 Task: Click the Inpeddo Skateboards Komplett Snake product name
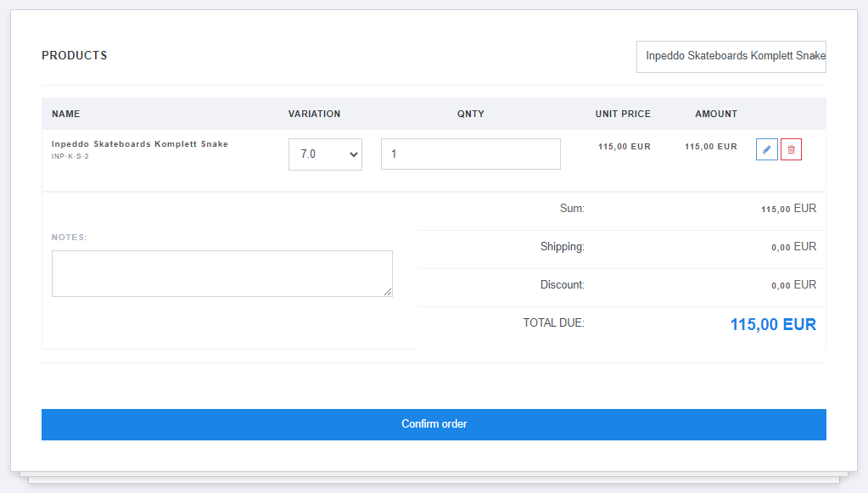[139, 144]
